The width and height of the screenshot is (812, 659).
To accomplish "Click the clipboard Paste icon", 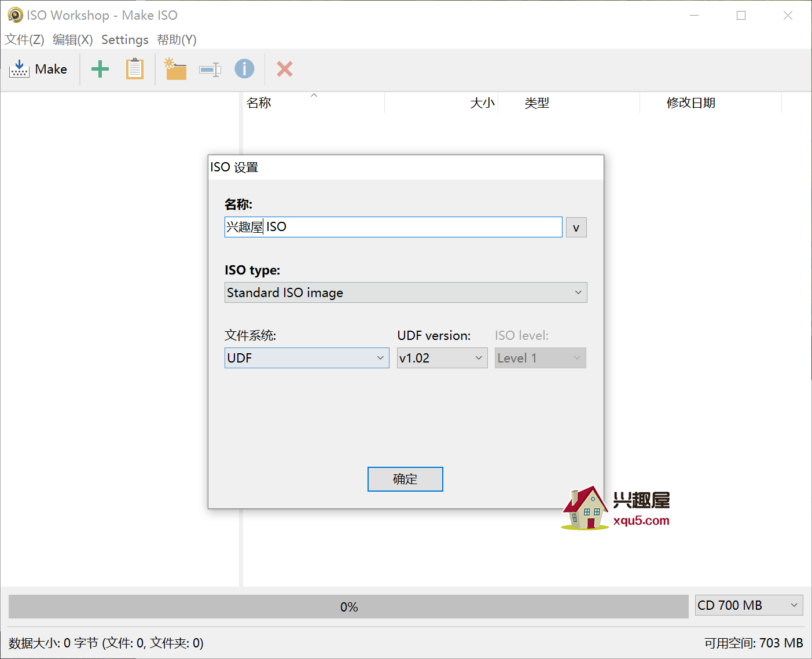I will pyautogui.click(x=135, y=69).
